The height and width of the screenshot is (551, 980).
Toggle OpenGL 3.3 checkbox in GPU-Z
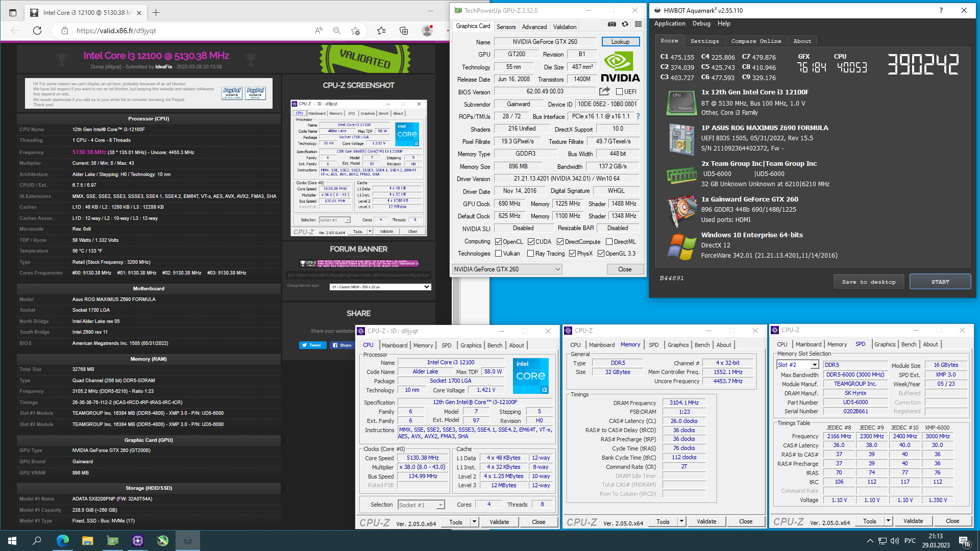601,254
